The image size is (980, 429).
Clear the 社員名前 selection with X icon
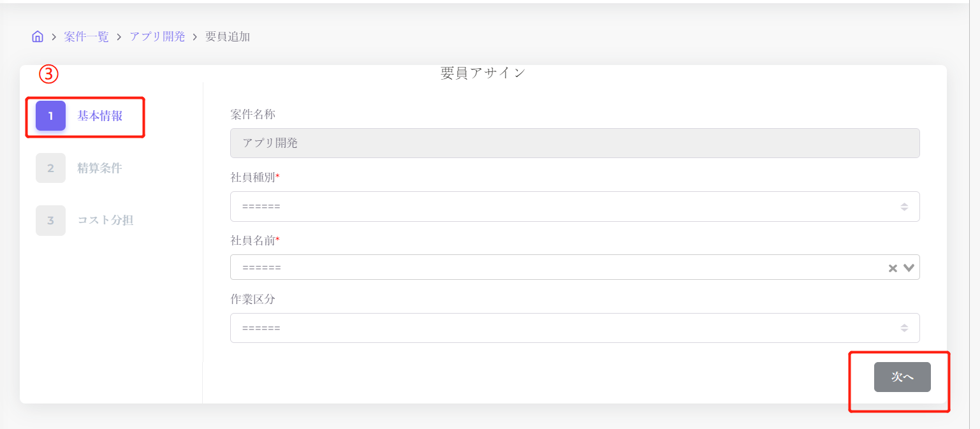[893, 268]
